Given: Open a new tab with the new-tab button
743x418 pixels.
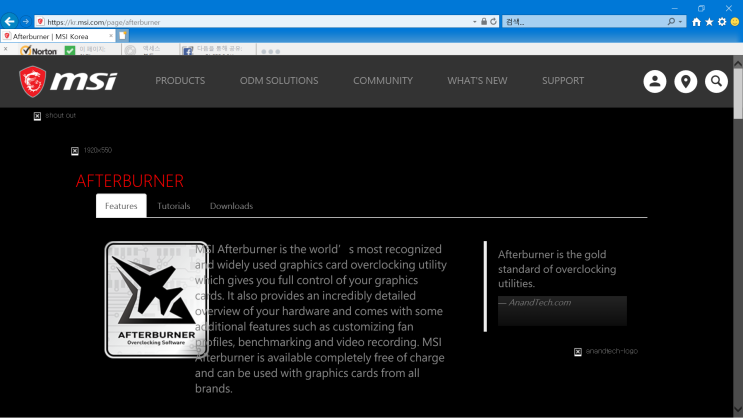Looking at the screenshot, I should coord(122,36).
